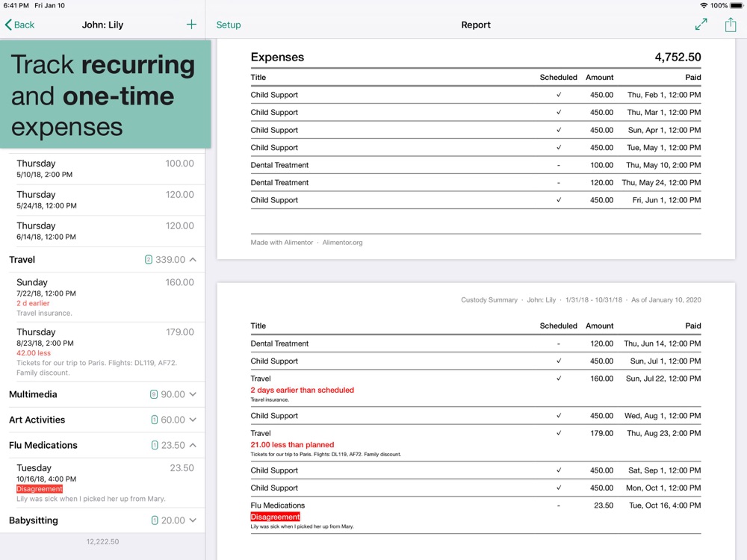Tap the red Disagreement tag in sidebar

pyautogui.click(x=40, y=489)
